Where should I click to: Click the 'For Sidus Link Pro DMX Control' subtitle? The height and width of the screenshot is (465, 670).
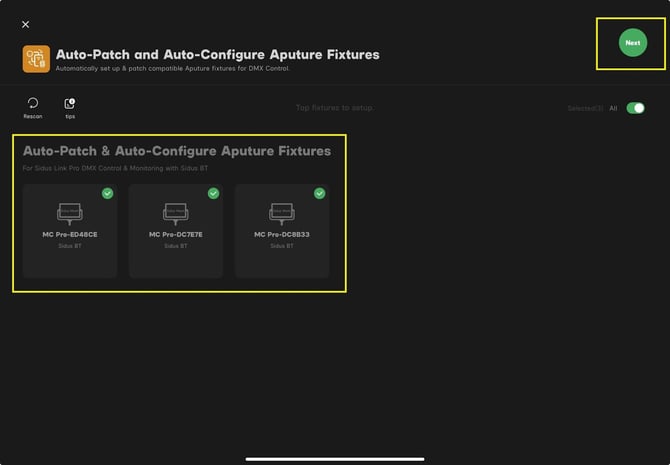(115, 168)
